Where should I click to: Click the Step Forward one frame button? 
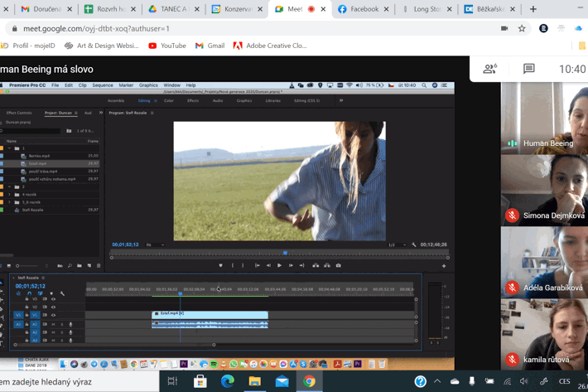291,266
